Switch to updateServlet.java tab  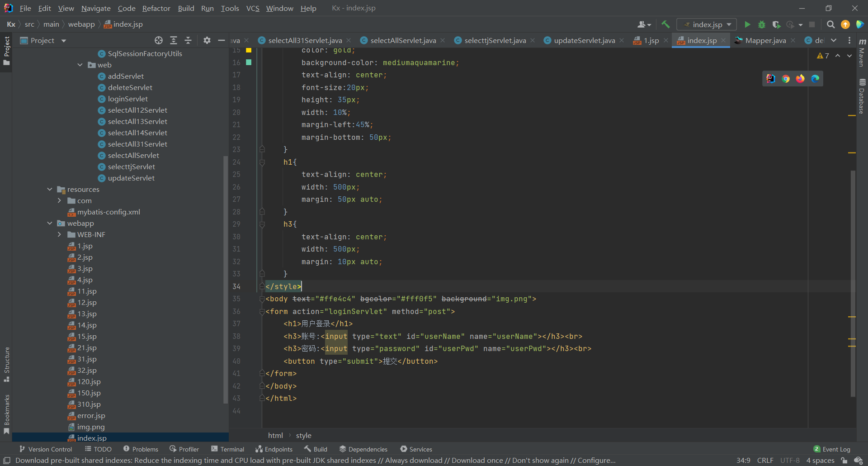(584, 40)
